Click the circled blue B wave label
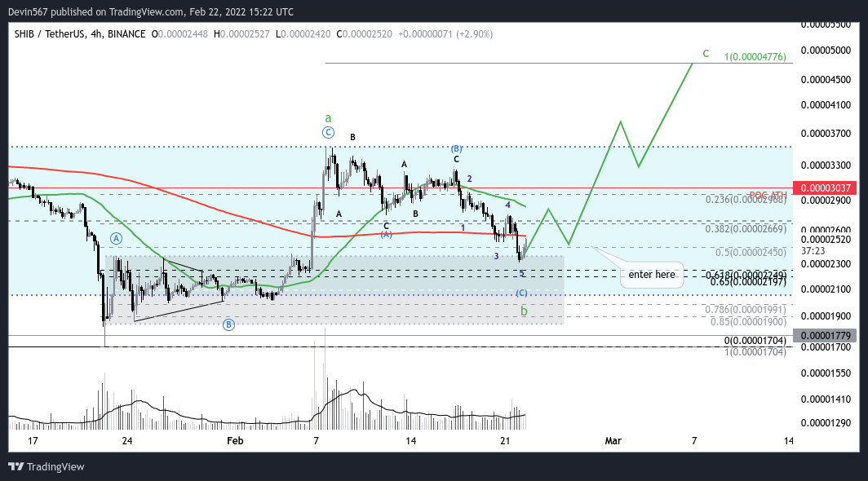The height and width of the screenshot is (481, 868). click(x=228, y=325)
